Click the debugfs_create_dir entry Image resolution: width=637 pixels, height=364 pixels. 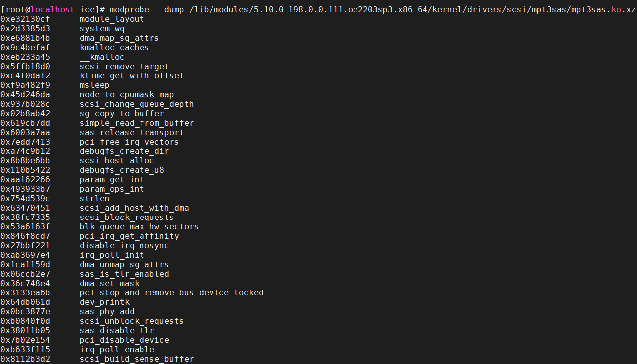point(124,151)
